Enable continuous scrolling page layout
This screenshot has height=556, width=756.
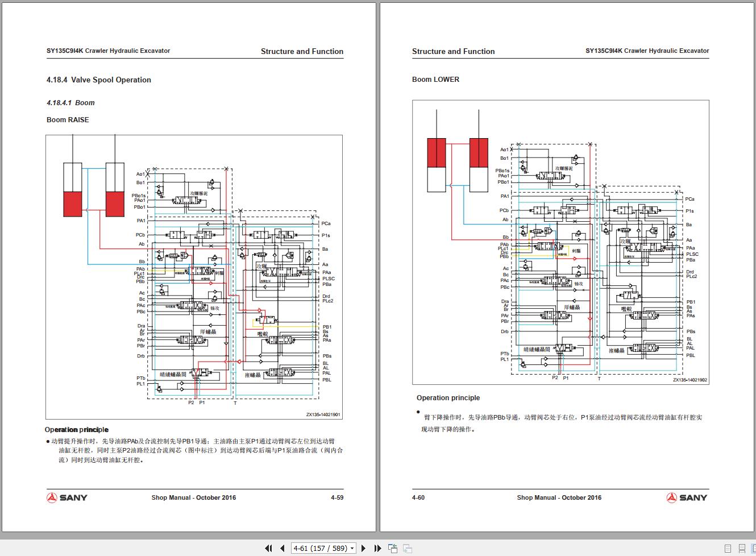click(742, 549)
